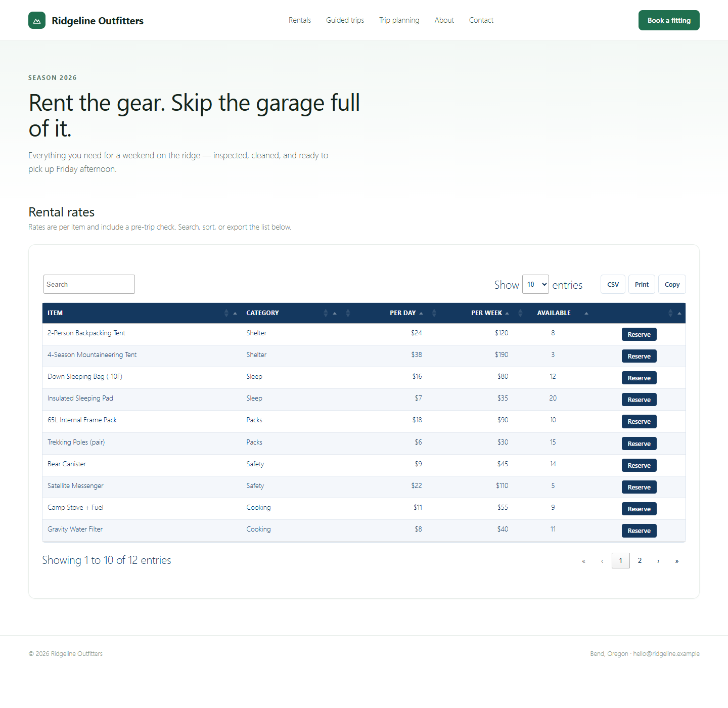
Task: Click the SEASON 2026 label
Action: pyautogui.click(x=53, y=78)
